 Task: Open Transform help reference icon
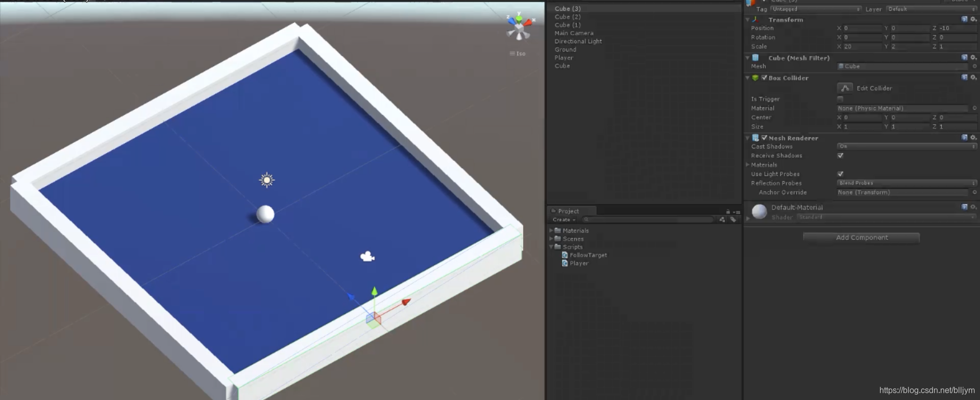point(964,19)
